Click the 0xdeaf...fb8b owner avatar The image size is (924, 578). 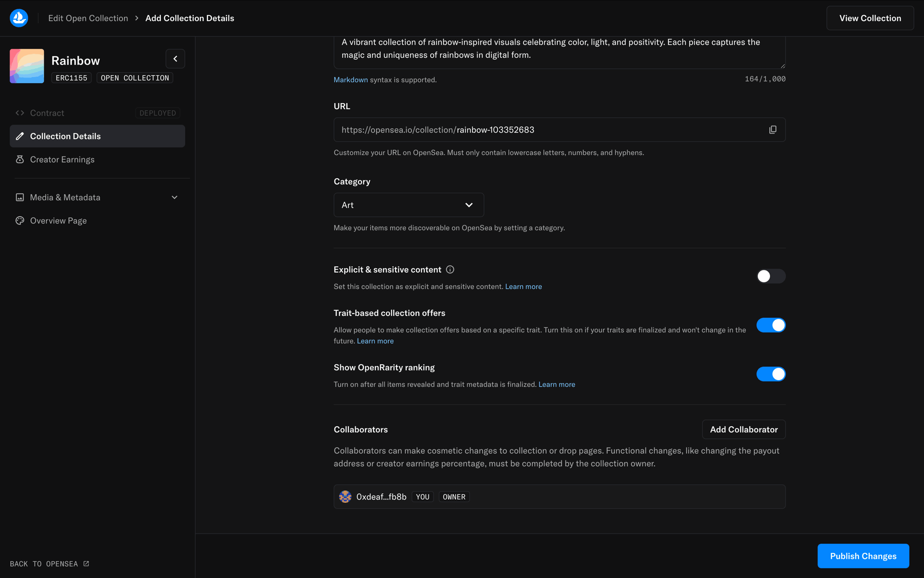345,497
